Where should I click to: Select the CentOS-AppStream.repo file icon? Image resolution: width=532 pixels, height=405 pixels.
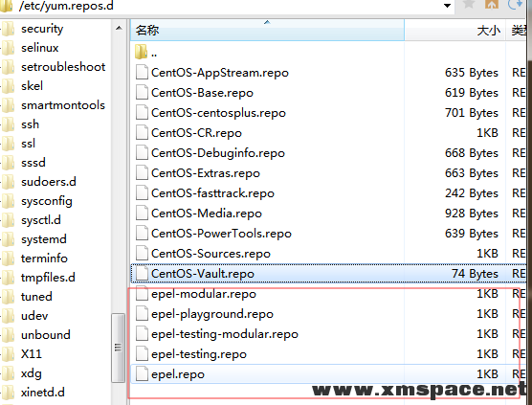[x=142, y=73]
